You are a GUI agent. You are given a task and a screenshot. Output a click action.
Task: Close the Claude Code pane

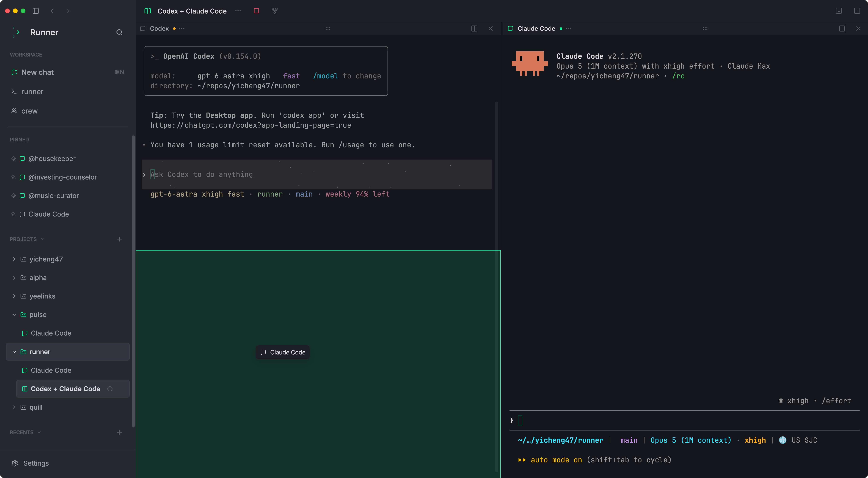858,29
